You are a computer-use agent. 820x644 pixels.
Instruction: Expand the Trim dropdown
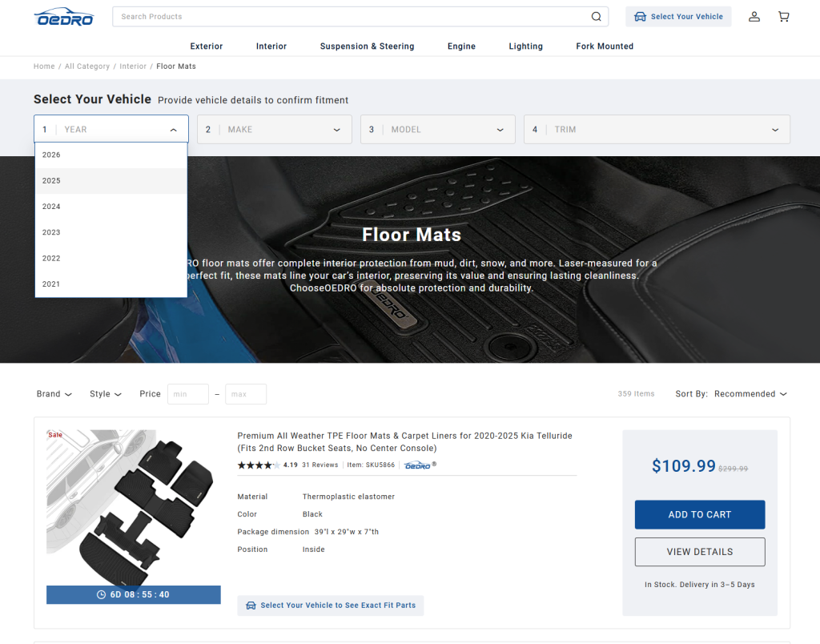click(657, 130)
